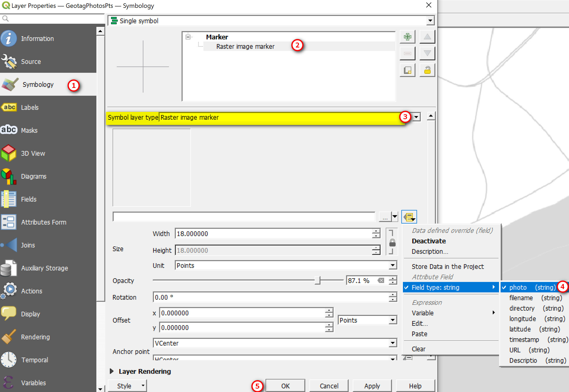The width and height of the screenshot is (569, 392).
Task: Duplicate the current symbol layer
Action: point(407,70)
